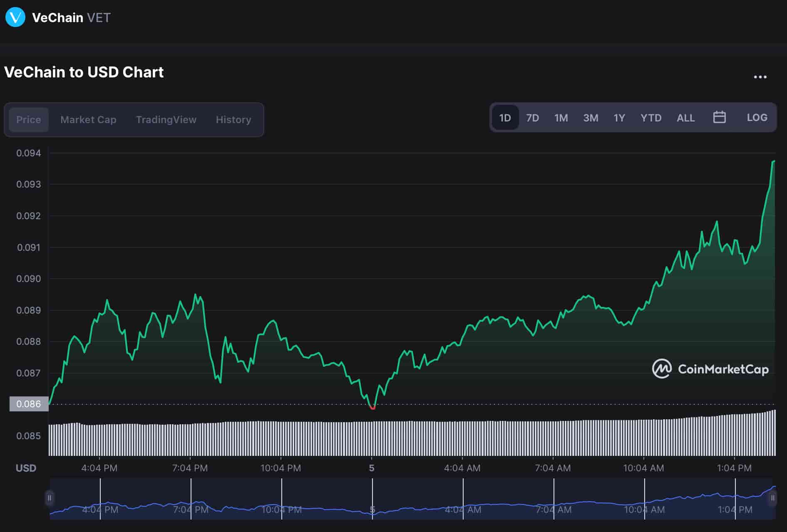This screenshot has height=532, width=787.
Task: Select the YTD timeframe
Action: [651, 118]
